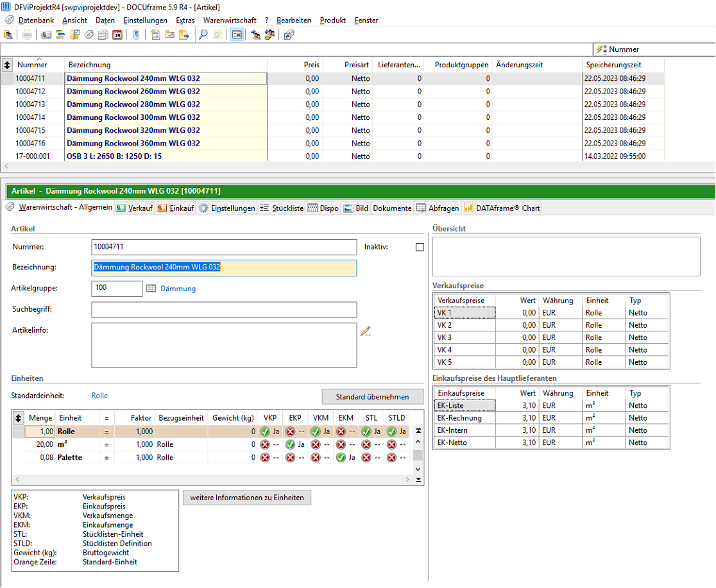
Task: Open the Abfragen tab
Action: tap(438, 208)
